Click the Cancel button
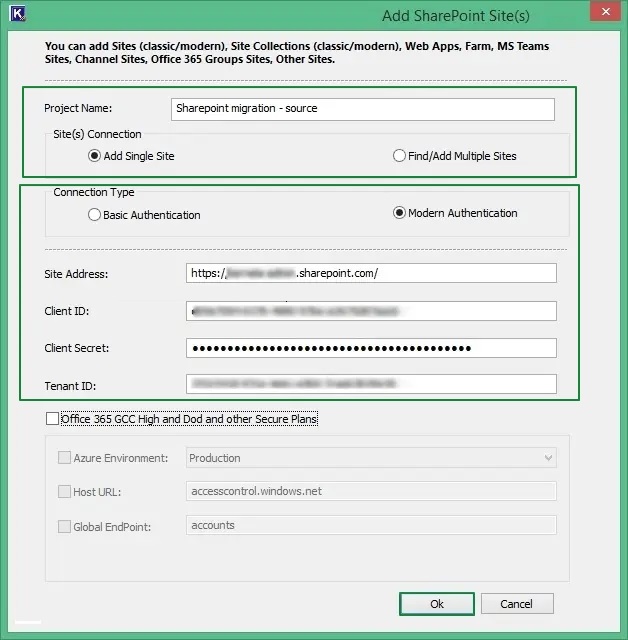This screenshot has height=640, width=628. tap(517, 604)
